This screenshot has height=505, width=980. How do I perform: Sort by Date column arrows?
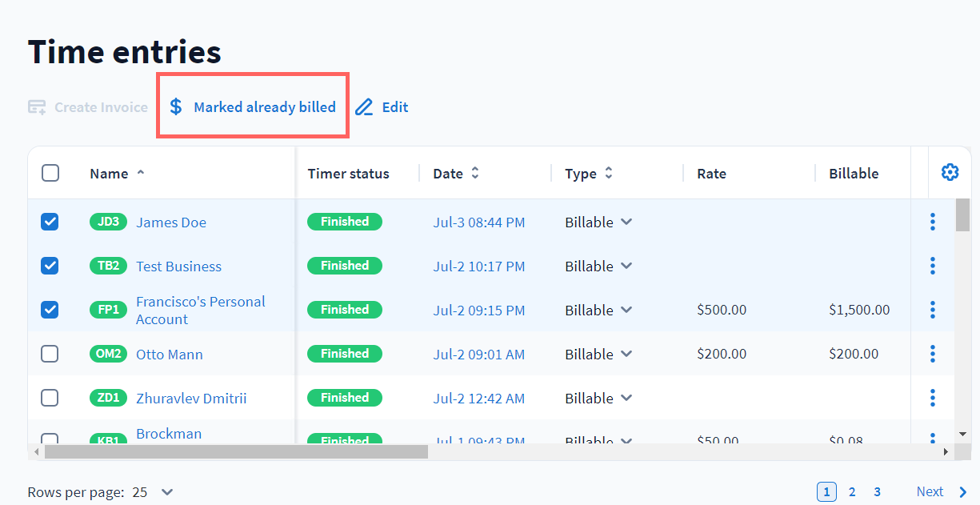pos(475,173)
